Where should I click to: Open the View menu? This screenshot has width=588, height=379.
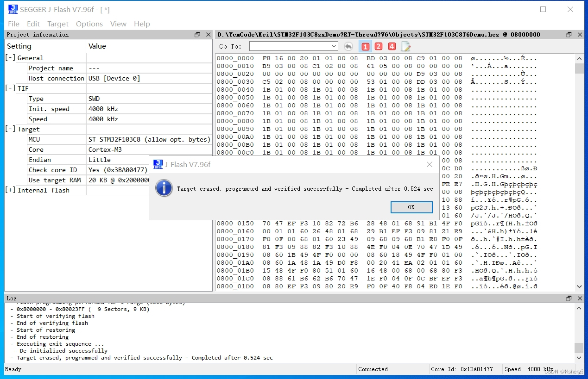tap(118, 24)
